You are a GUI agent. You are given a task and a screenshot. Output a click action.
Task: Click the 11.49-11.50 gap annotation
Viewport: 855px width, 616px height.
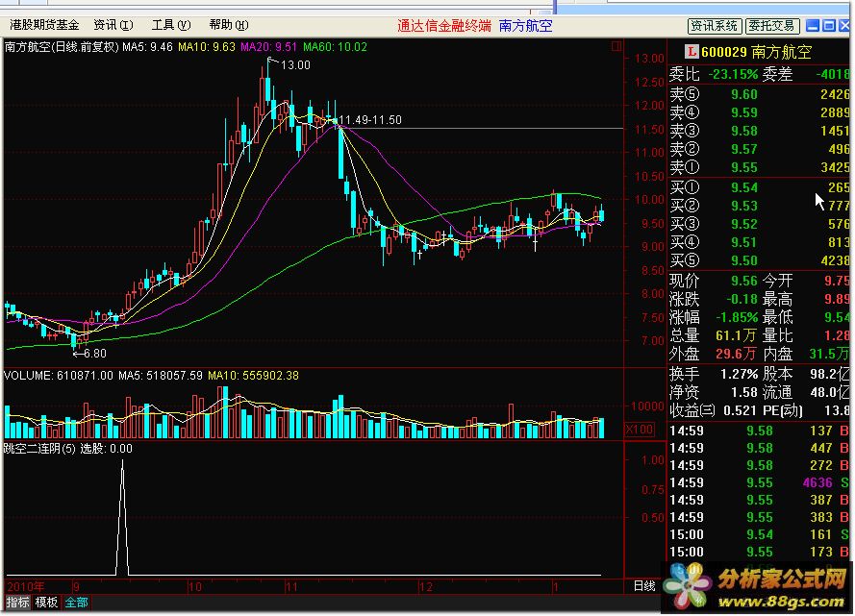point(370,120)
